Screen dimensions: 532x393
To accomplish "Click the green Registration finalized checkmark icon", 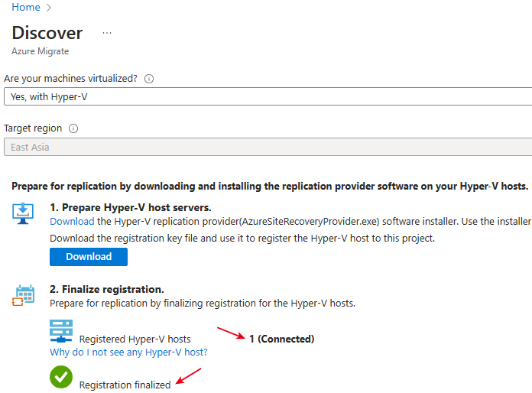I will pos(61,377).
